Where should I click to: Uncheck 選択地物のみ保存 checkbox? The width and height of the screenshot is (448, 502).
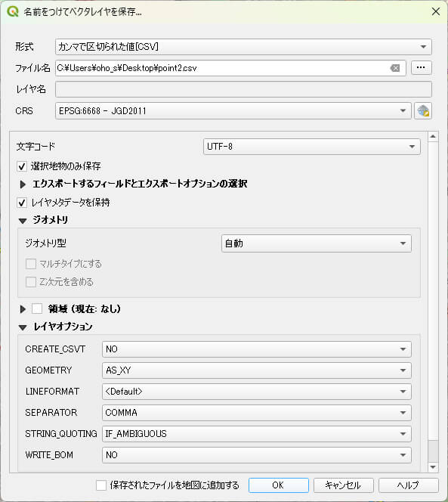pos(22,166)
